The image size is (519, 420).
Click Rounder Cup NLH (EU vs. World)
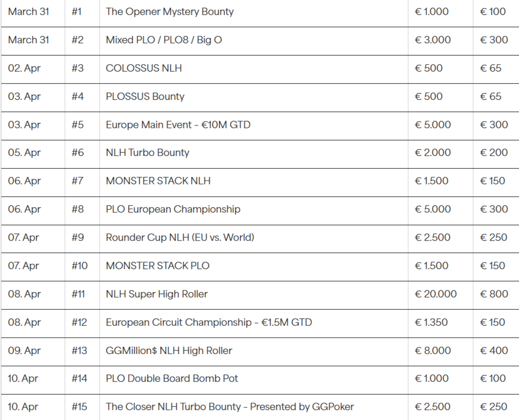[180, 238]
